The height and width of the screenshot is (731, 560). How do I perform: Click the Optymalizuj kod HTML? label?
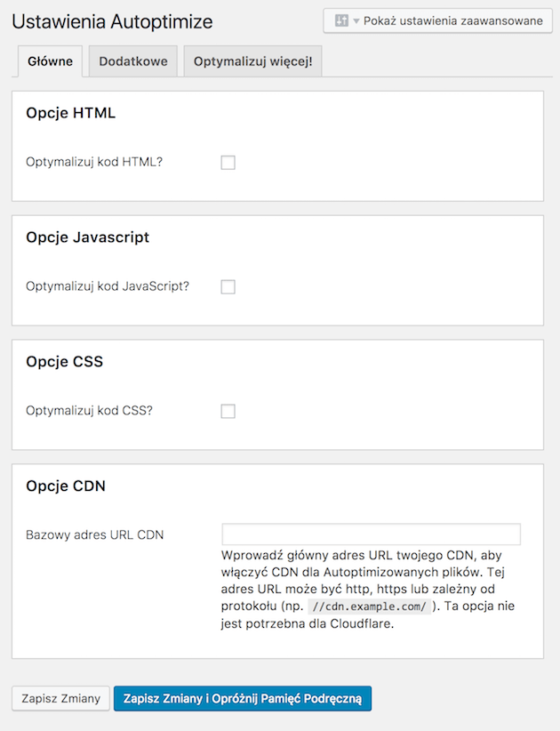(94, 162)
